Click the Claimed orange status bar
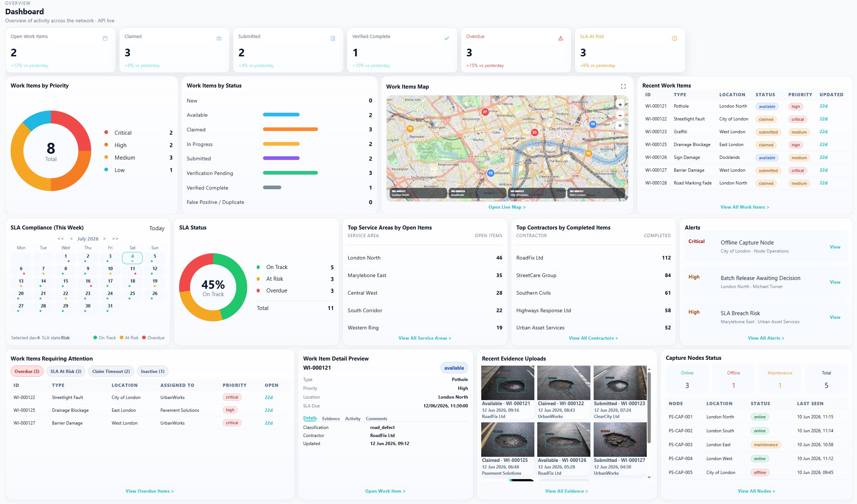 tap(290, 129)
